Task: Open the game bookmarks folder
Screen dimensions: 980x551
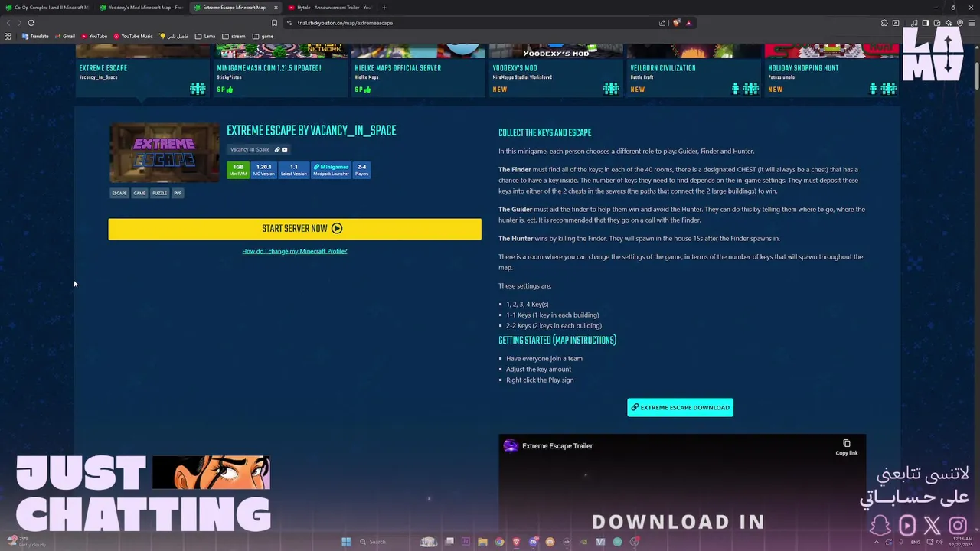Action: [263, 36]
